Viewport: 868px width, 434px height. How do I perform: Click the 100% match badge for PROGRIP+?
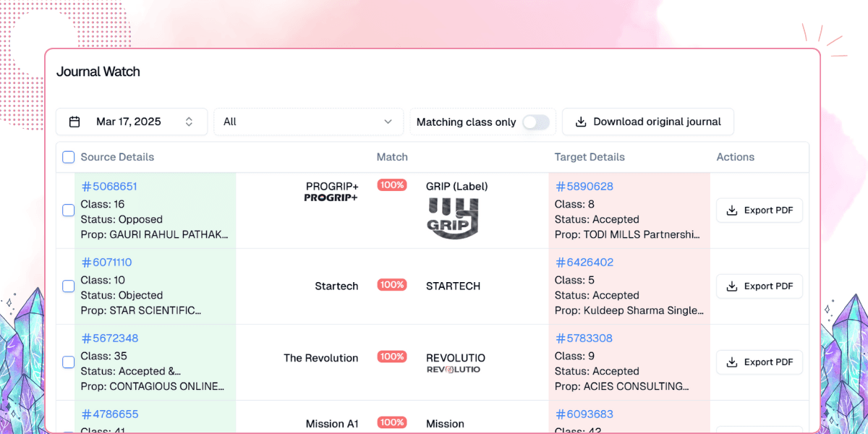(x=392, y=185)
